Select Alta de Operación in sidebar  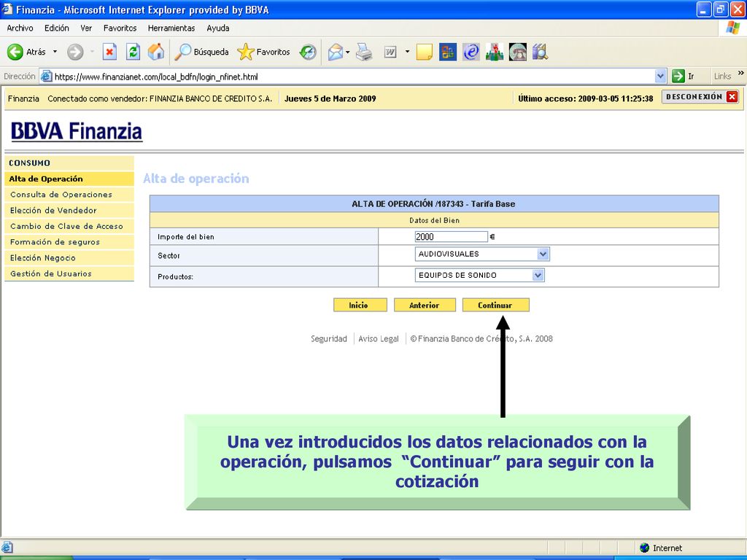coord(69,179)
